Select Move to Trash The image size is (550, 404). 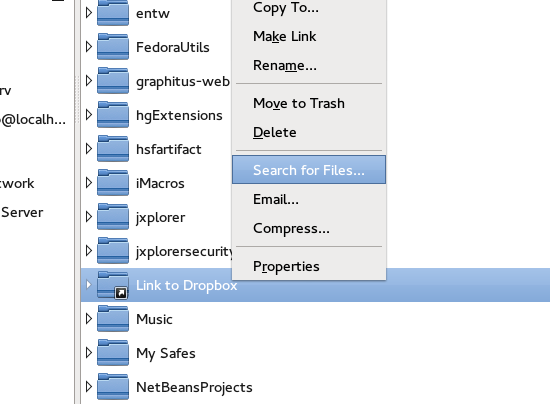[309, 103]
